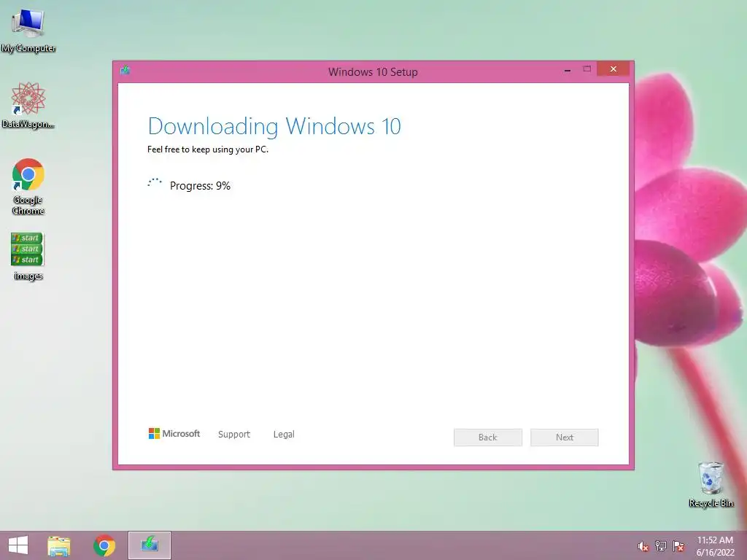This screenshot has width=747, height=560.
Task: Click the setup icon in the title bar
Action: (125, 71)
